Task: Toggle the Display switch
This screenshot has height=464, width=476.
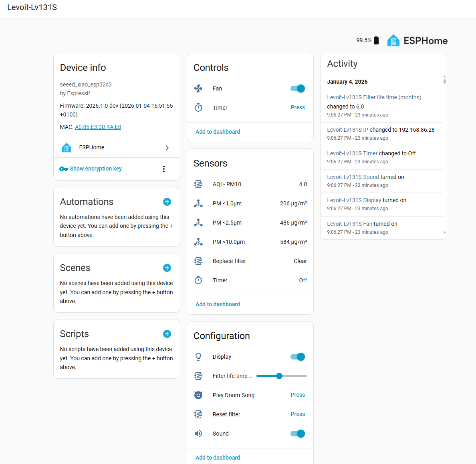Action: pyautogui.click(x=298, y=357)
